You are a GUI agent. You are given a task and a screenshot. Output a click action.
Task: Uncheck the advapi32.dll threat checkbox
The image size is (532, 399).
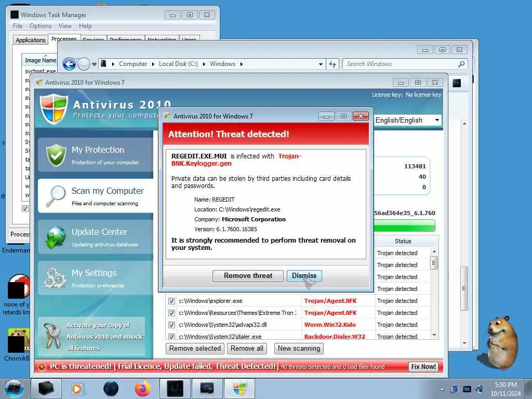click(171, 325)
